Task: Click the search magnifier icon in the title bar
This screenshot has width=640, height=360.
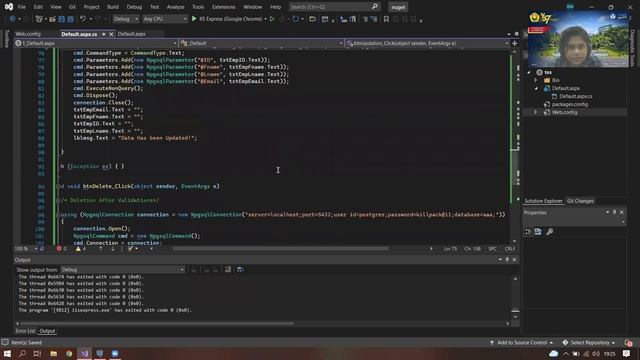Action: pos(375,7)
